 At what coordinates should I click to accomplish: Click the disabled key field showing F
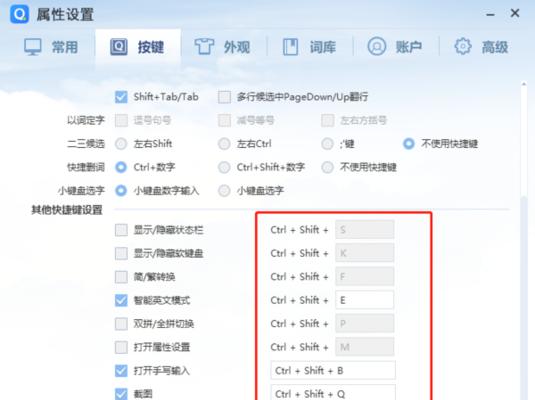pos(364,276)
